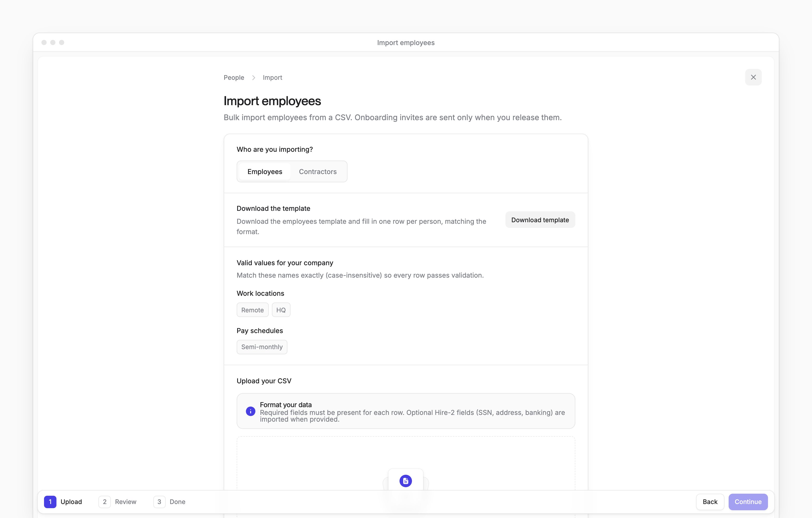Jump to step 3 Done
Viewport: 812px width, 518px height.
tap(169, 501)
